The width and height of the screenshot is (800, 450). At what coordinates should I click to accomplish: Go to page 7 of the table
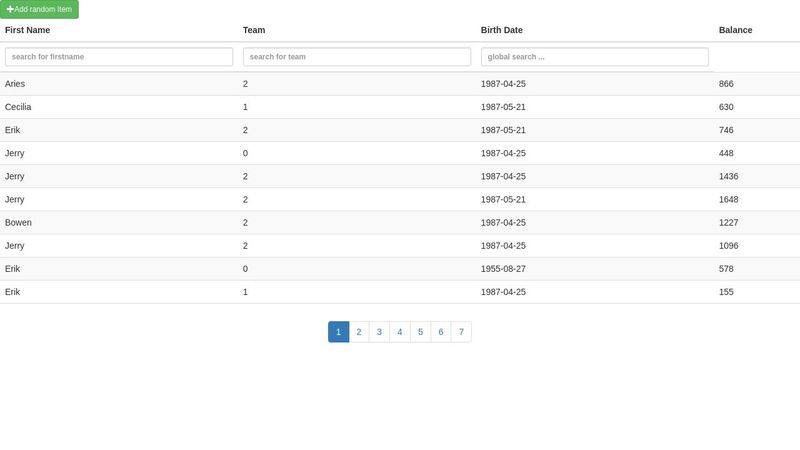click(x=461, y=332)
